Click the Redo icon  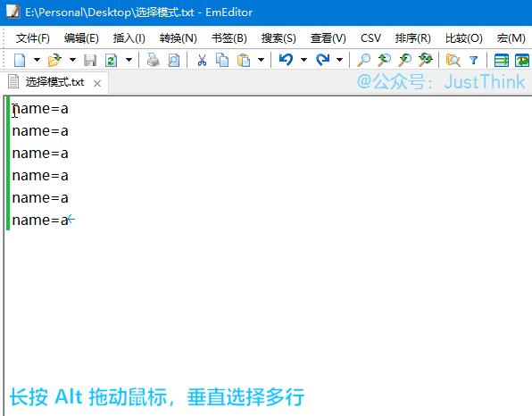(x=322, y=60)
